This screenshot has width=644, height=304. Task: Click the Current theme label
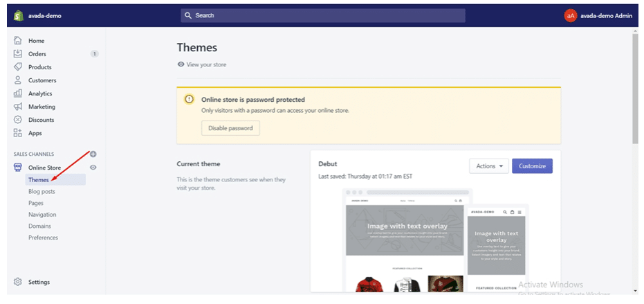coord(199,163)
